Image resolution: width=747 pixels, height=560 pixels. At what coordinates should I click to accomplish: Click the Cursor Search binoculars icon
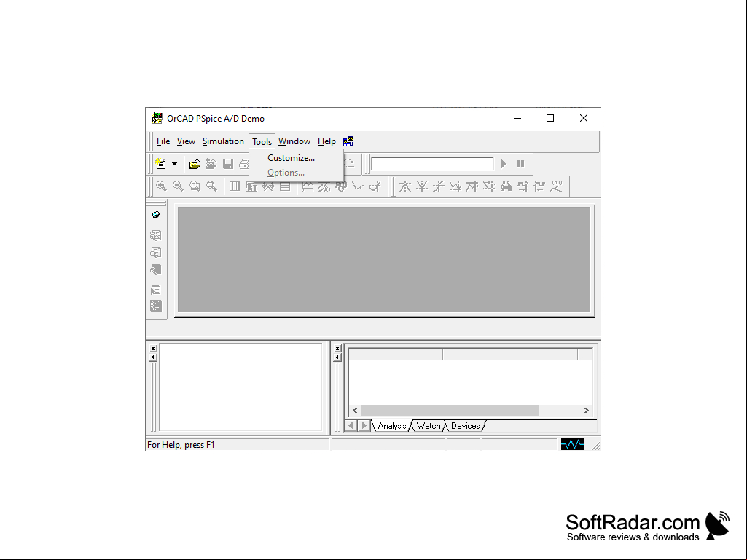click(x=506, y=186)
